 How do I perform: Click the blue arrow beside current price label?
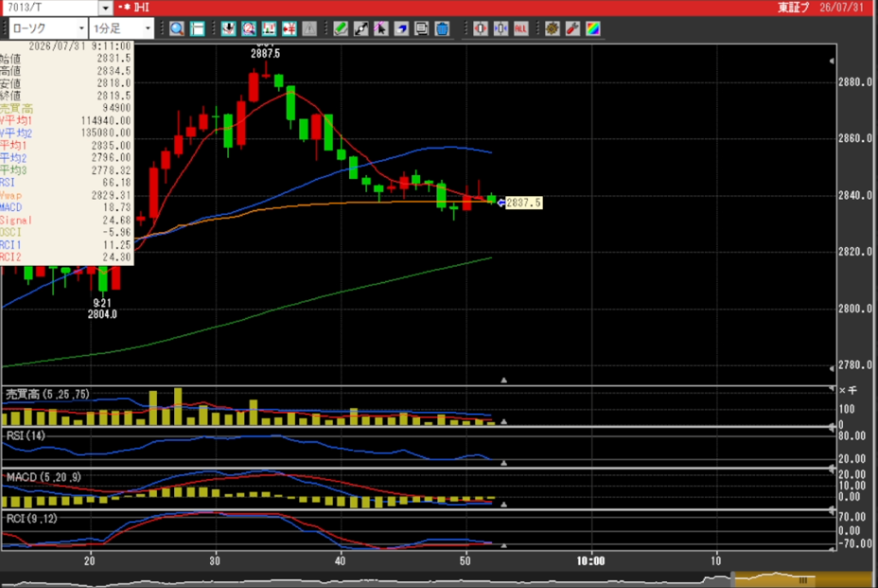click(x=501, y=203)
